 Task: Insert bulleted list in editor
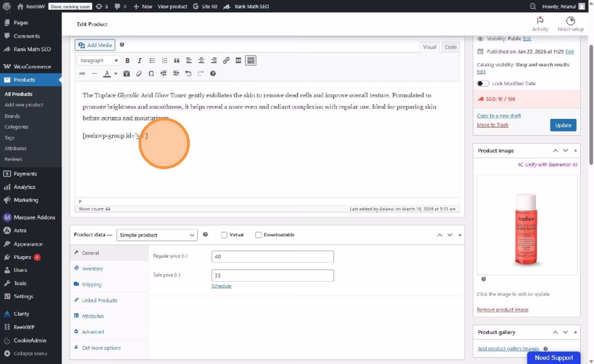tap(153, 60)
